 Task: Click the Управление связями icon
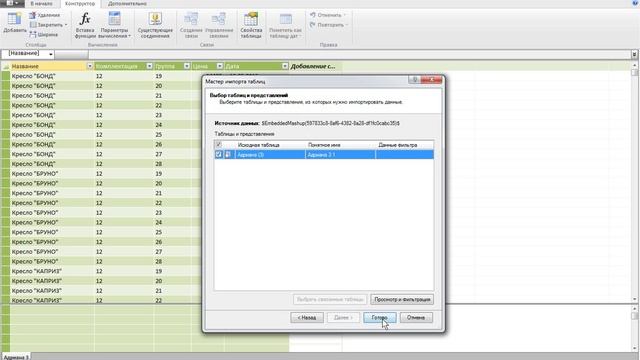click(x=219, y=19)
